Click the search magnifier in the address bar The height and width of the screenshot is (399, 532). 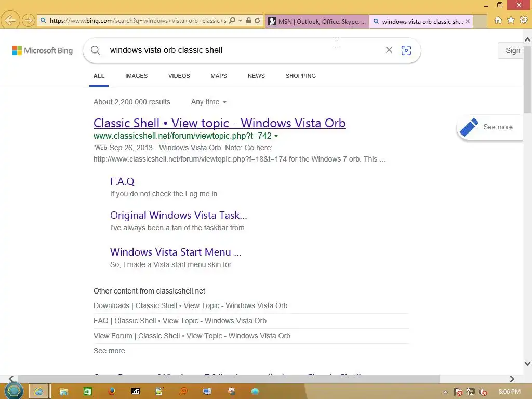[232, 21]
